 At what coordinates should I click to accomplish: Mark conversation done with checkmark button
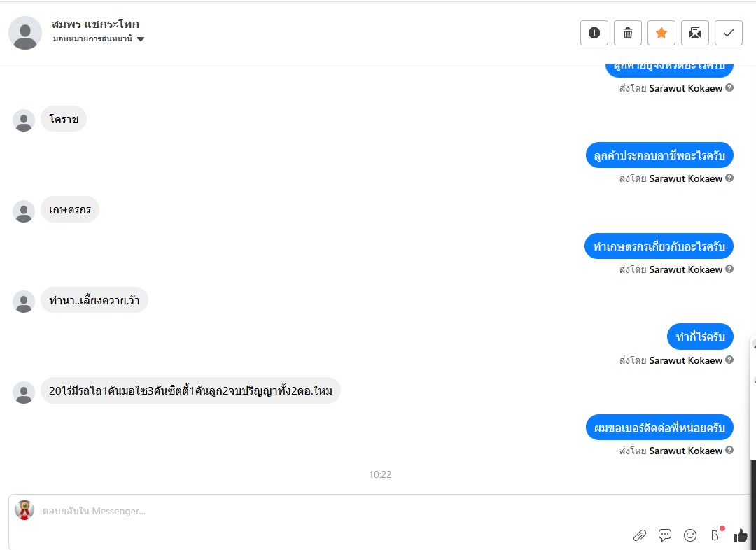click(729, 33)
